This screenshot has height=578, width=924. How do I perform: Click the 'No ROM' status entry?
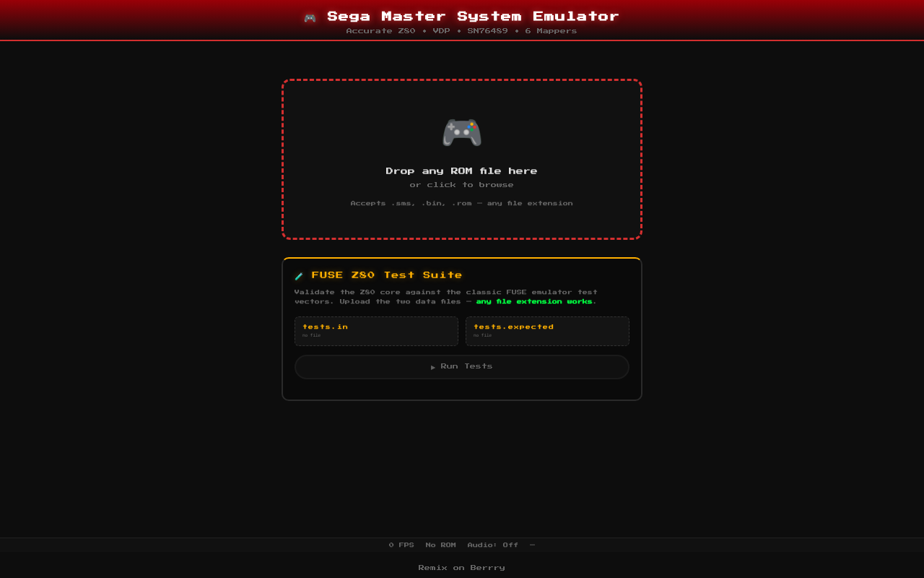tap(441, 545)
